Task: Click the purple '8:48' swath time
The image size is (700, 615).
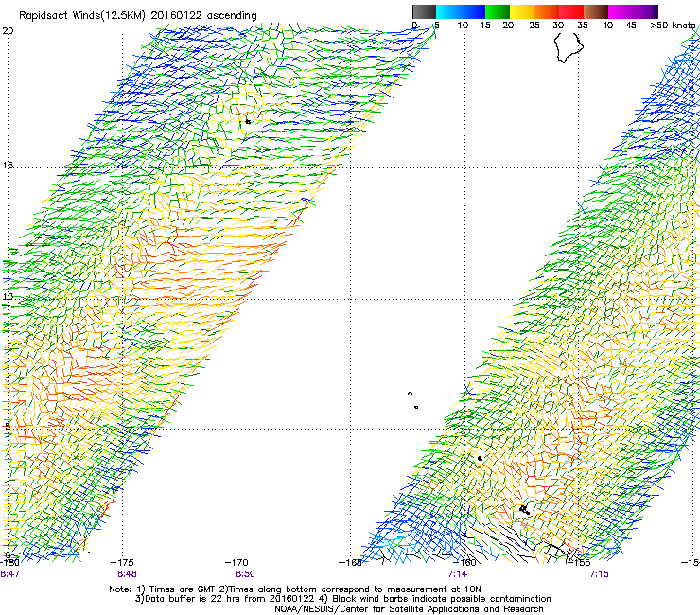Action: point(128,574)
